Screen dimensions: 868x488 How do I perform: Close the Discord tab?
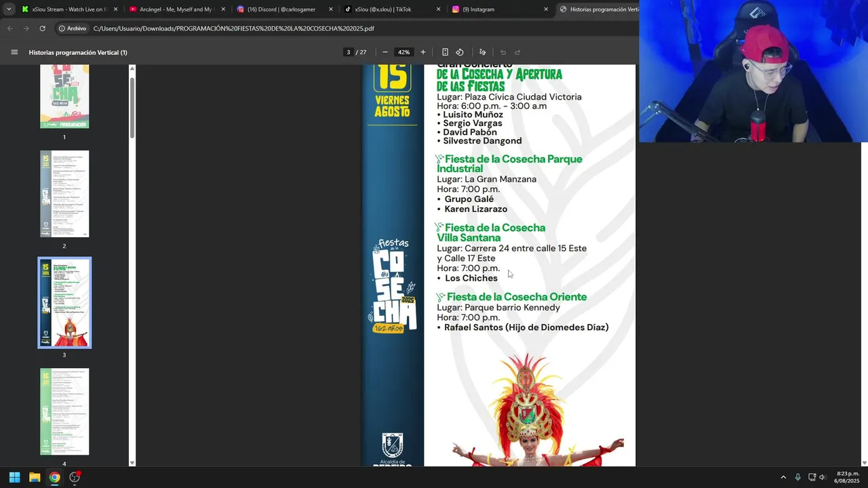pyautogui.click(x=331, y=9)
